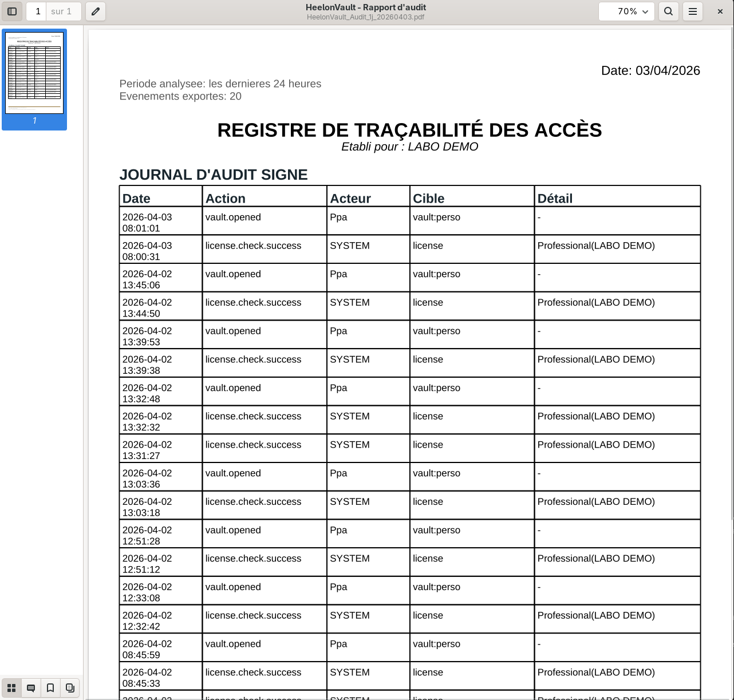Toggle the sidebar panel button
The width and height of the screenshot is (734, 700).
12,11
